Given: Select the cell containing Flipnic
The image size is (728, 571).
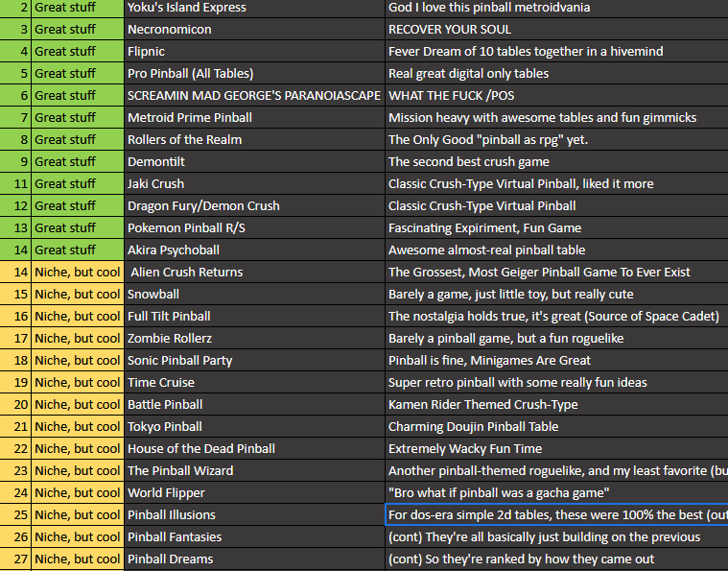Looking at the screenshot, I should [x=254, y=52].
